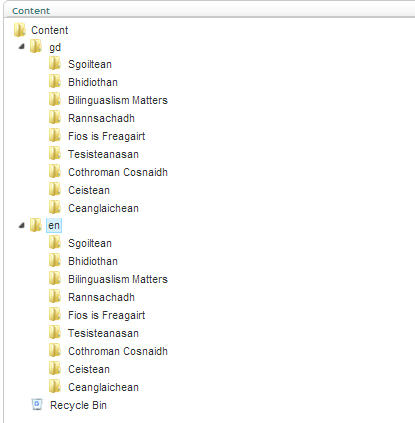Select the highlighted en node label
The height and width of the screenshot is (423, 415).
(x=54, y=225)
